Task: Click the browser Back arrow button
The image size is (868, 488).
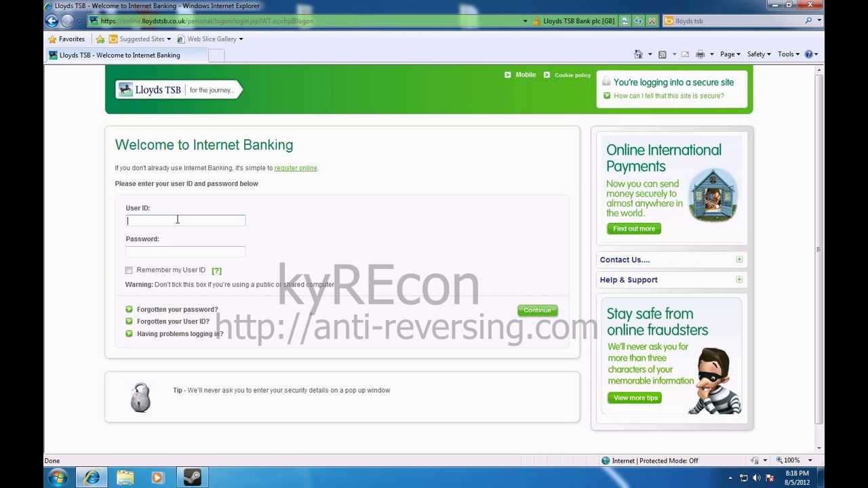Action: pyautogui.click(x=52, y=21)
